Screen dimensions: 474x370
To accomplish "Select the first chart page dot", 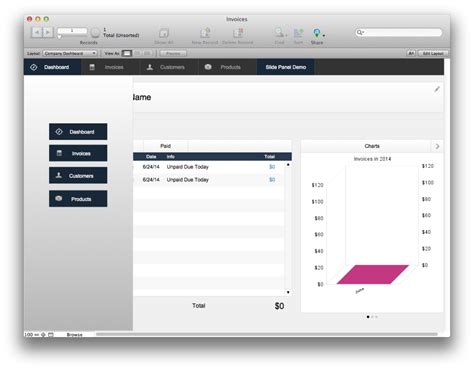I will (368, 317).
